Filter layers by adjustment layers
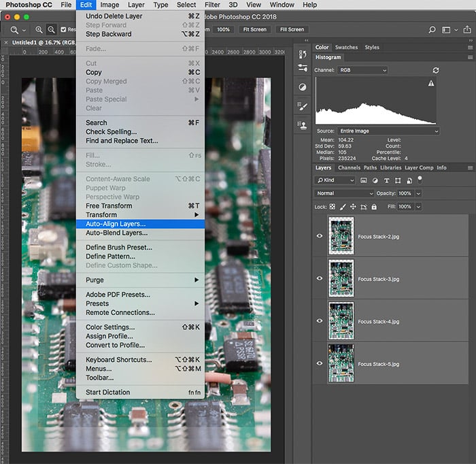Screen dimensions: 476x464 (x=375, y=180)
